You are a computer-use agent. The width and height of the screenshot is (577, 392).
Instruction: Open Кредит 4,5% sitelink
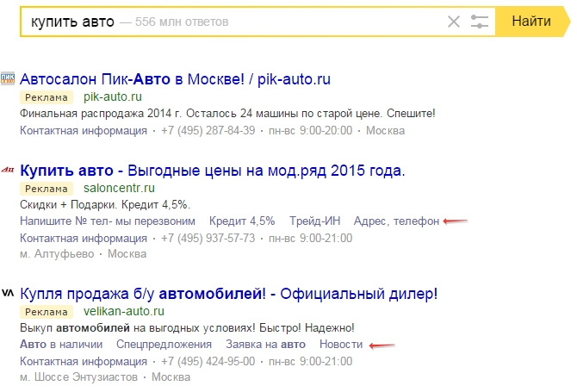(241, 221)
